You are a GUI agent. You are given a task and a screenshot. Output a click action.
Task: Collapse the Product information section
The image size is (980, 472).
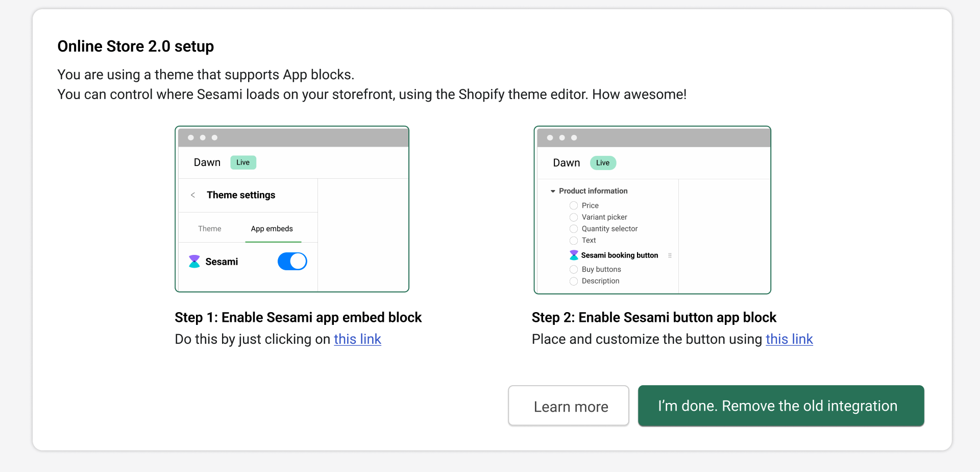point(553,191)
